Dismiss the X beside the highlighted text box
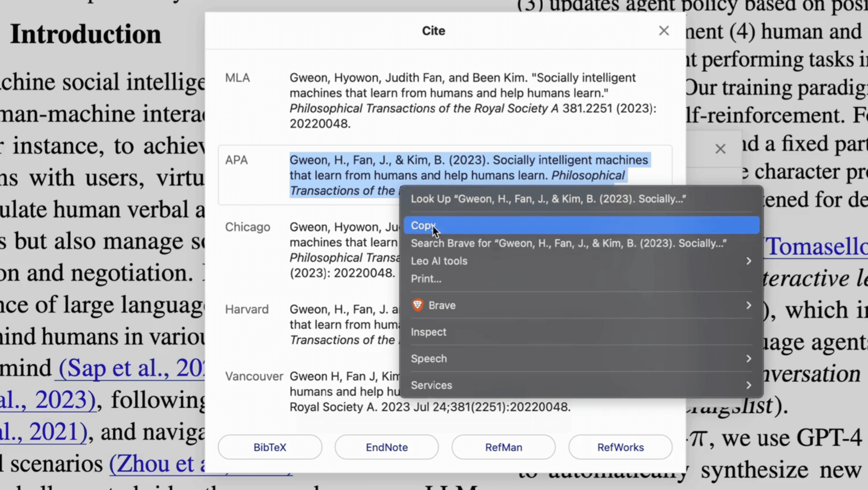 pos(720,149)
